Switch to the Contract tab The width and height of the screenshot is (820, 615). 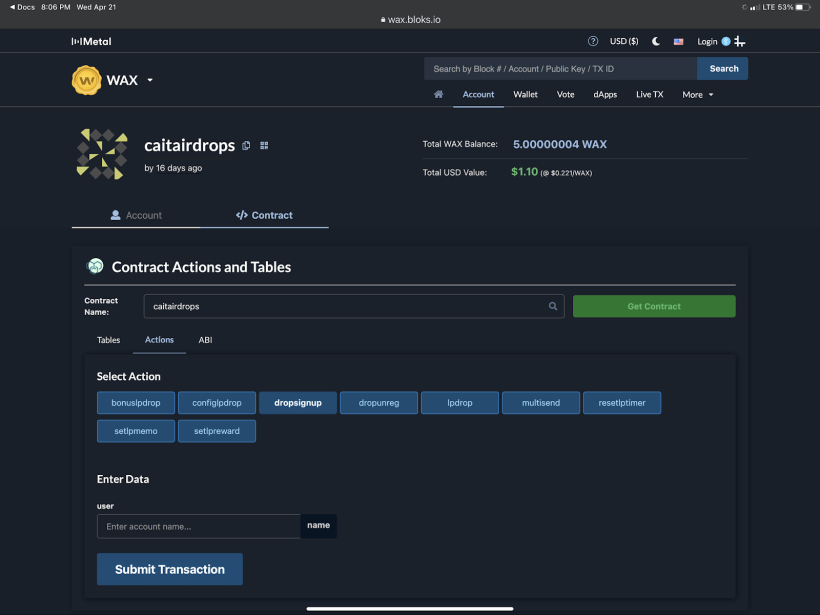click(x=264, y=215)
